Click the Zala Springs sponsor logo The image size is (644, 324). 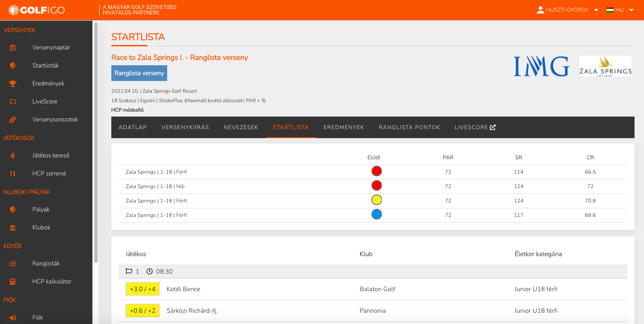[605, 66]
